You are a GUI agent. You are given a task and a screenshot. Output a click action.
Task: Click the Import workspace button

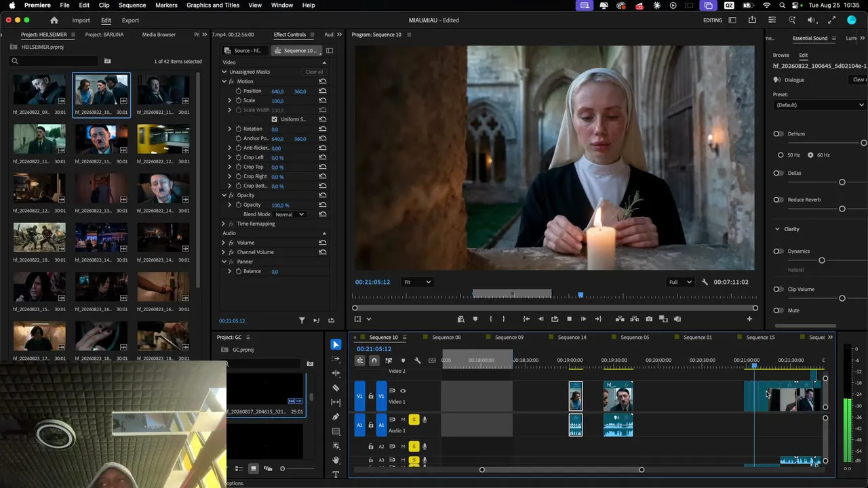tap(81, 20)
